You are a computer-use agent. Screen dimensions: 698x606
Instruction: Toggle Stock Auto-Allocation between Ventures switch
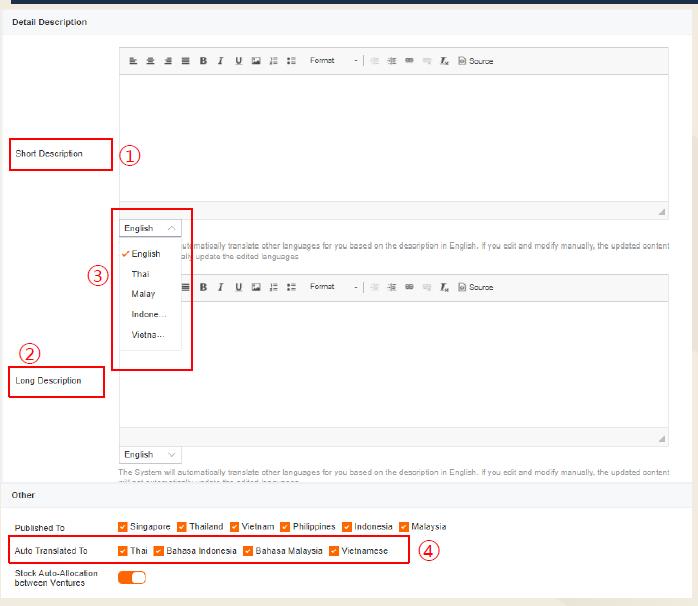tap(132, 578)
